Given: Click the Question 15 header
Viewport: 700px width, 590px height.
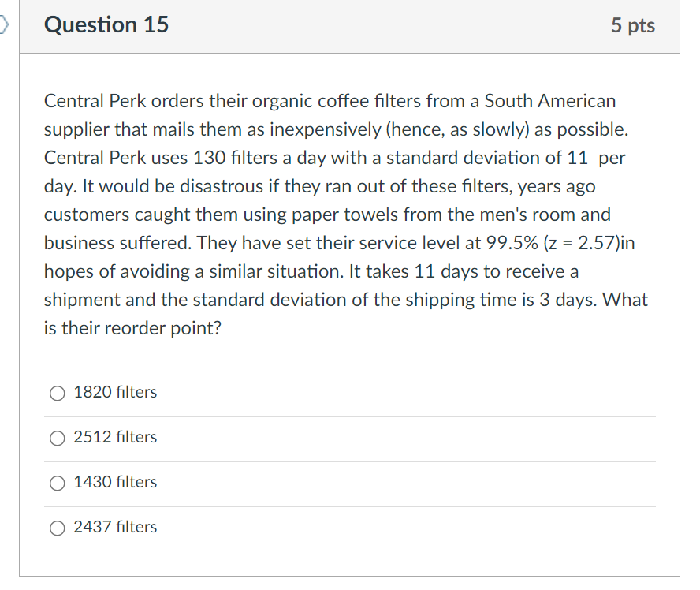Looking at the screenshot, I should click(106, 24).
